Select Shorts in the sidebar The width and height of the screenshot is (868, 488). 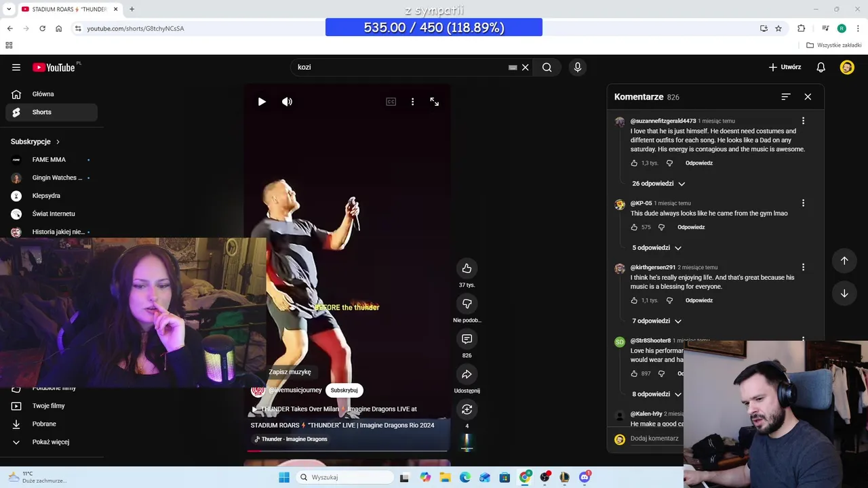(x=52, y=113)
